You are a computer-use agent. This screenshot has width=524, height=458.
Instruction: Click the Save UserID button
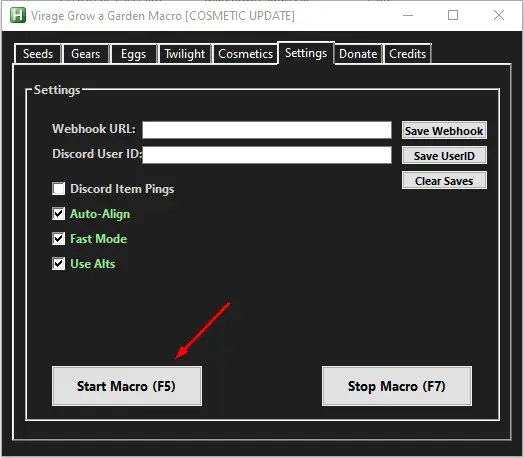(444, 155)
